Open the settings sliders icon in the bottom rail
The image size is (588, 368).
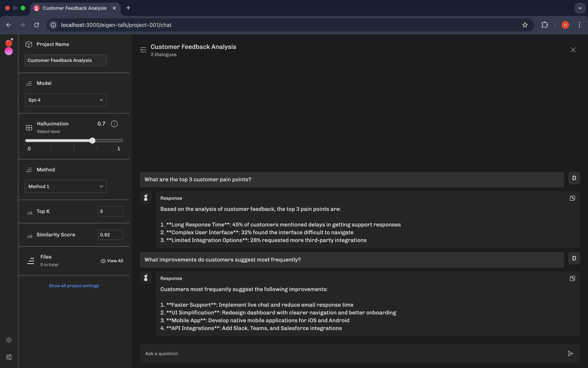(x=9, y=357)
